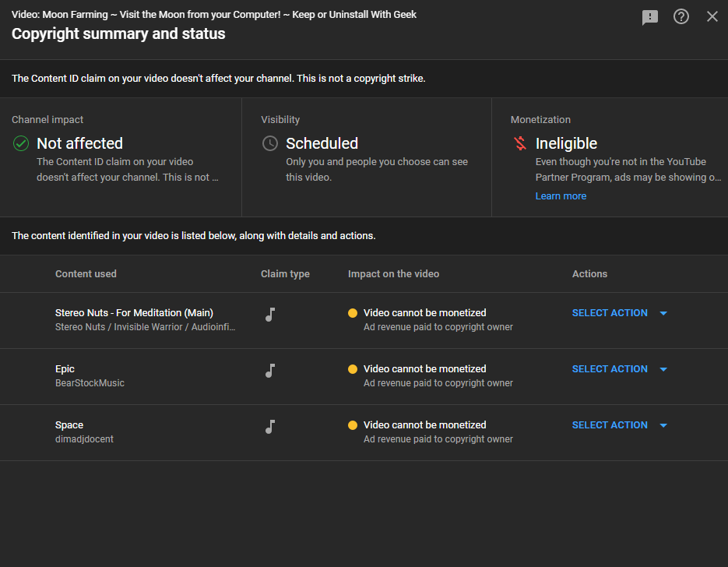Click music note icon for Stereo Nuts claim
This screenshot has width=728, height=567.
[270, 315]
